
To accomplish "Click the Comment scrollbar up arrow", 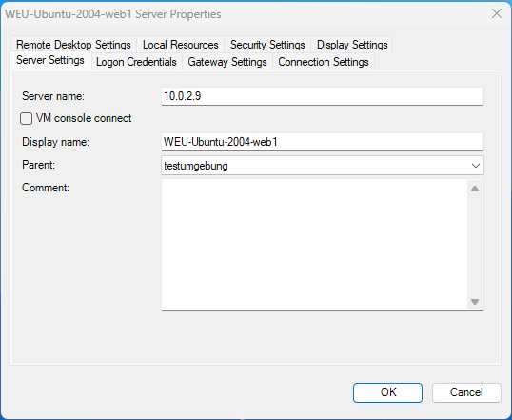I will click(x=475, y=189).
